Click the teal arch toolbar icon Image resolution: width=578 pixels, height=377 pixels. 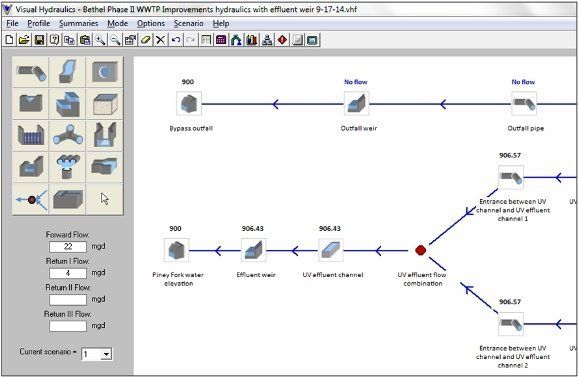tap(236, 40)
